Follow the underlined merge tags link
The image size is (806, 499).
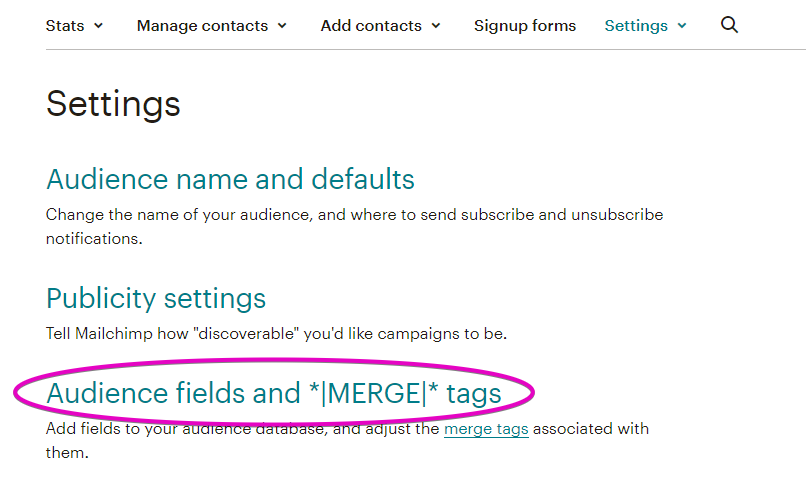tap(486, 429)
